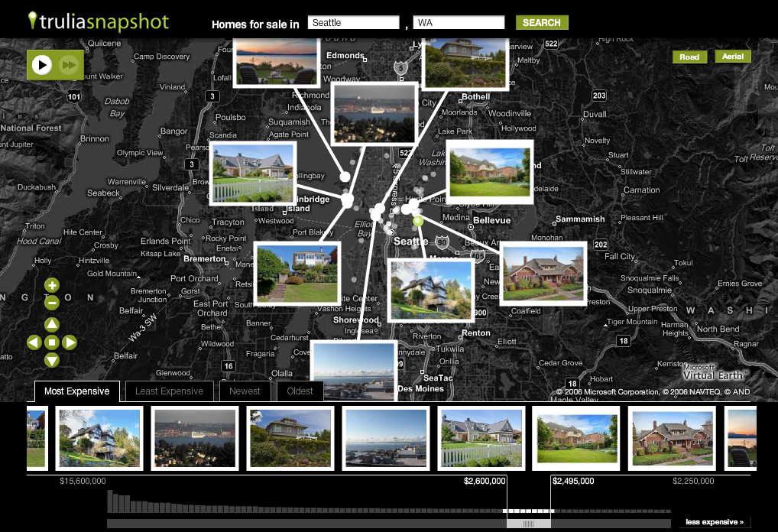
Task: Zoom in on the map with plus icon
Action: pos(52,285)
